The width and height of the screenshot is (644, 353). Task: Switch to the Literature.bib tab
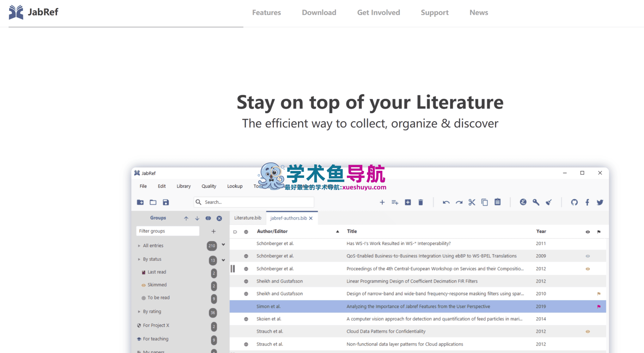point(248,218)
